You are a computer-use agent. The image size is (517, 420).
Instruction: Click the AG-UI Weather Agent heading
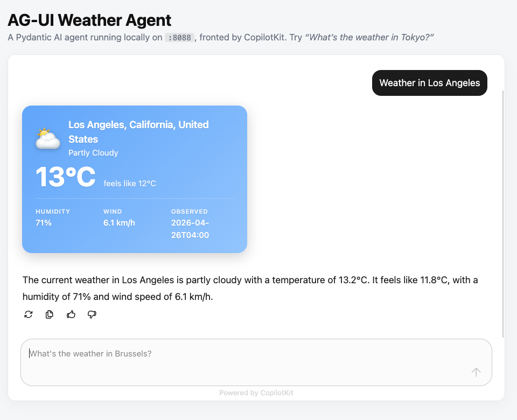click(x=89, y=20)
